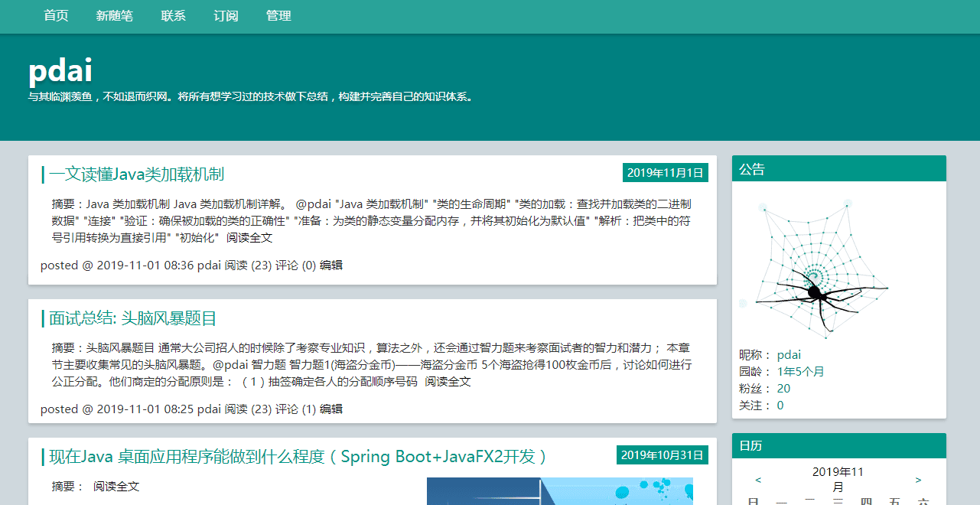Click 阅读全文 under the 头脑风暴题目 summary
Image resolution: width=980 pixels, height=505 pixels.
pos(448,382)
